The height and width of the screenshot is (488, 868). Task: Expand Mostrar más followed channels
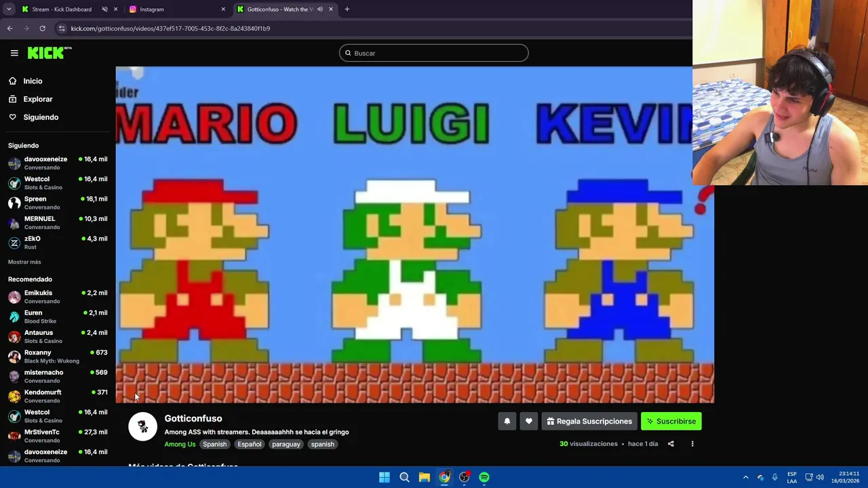click(x=24, y=262)
